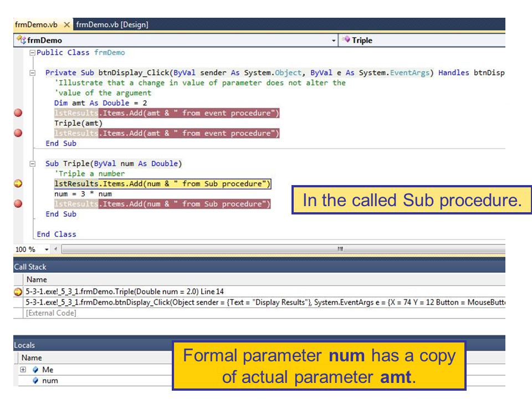The width and height of the screenshot is (532, 399).
Task: Click the num = 3 * num statement
Action: point(83,194)
